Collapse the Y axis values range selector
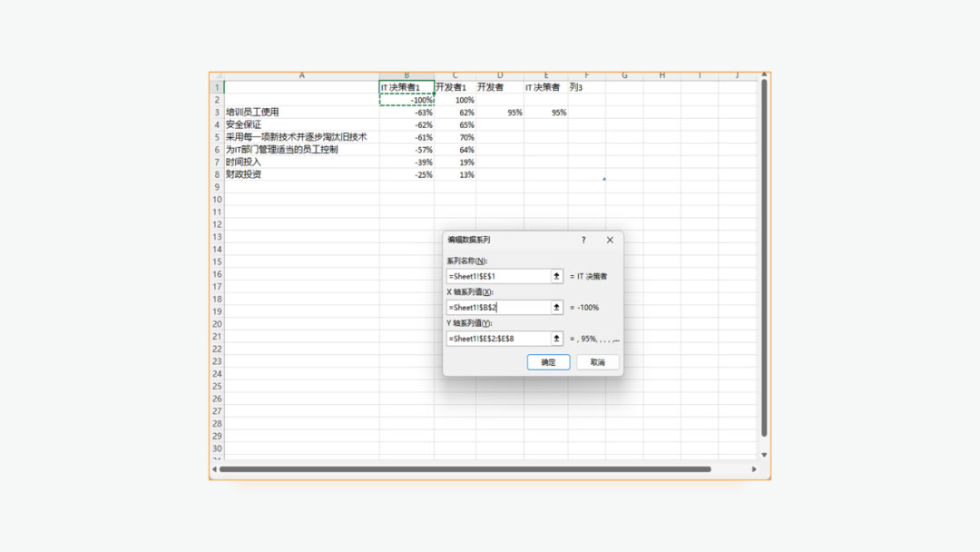This screenshot has width=980, height=552. (x=556, y=339)
